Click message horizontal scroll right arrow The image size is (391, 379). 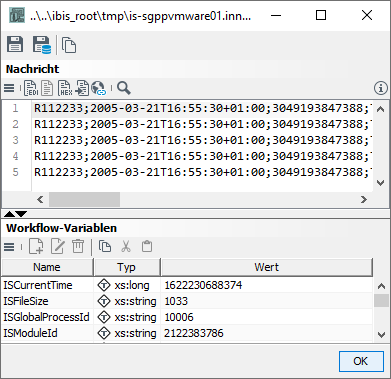364,199
